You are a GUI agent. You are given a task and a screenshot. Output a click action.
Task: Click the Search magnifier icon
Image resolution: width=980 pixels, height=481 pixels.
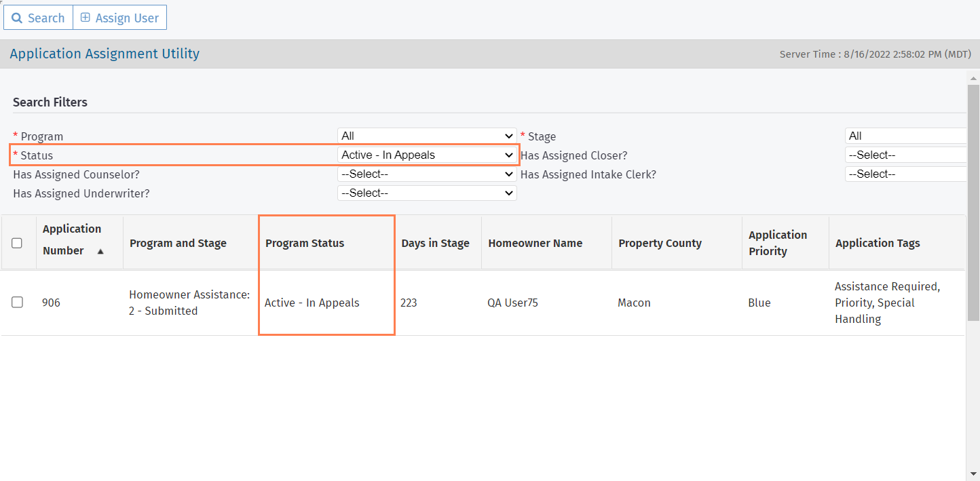coord(17,18)
